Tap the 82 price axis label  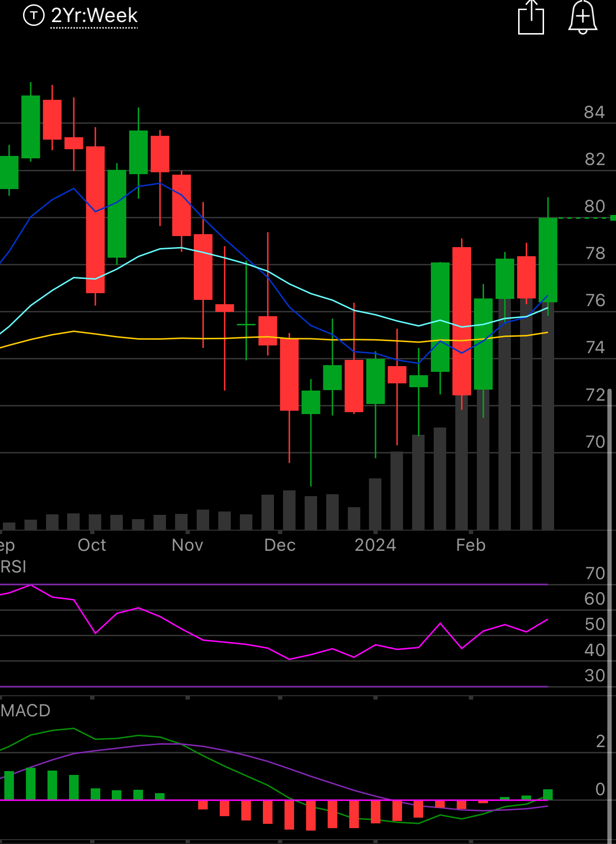click(x=595, y=159)
